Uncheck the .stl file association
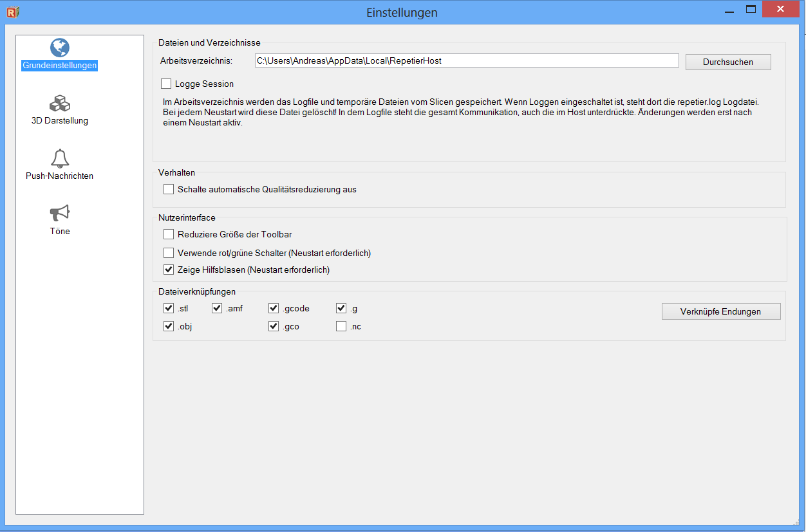This screenshot has height=532, width=806. 169,308
